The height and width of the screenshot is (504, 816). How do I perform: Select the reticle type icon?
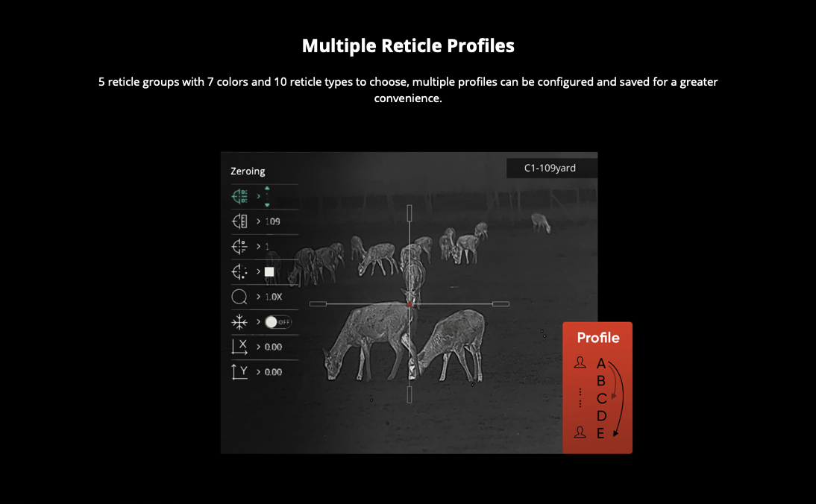239,247
